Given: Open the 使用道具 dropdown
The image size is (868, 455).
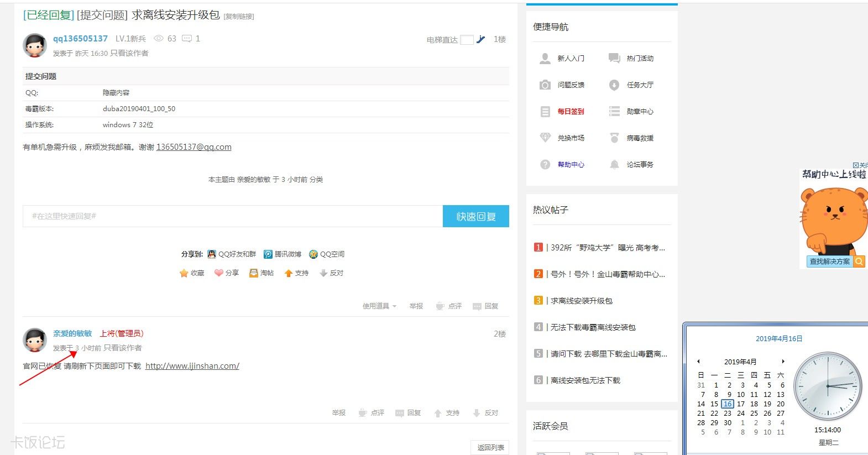Looking at the screenshot, I should coord(379,306).
